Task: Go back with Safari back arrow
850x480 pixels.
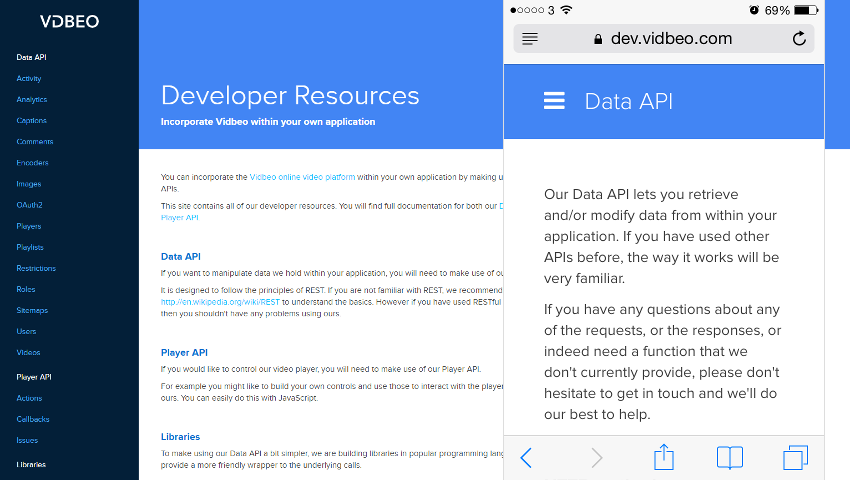Action: (526, 458)
